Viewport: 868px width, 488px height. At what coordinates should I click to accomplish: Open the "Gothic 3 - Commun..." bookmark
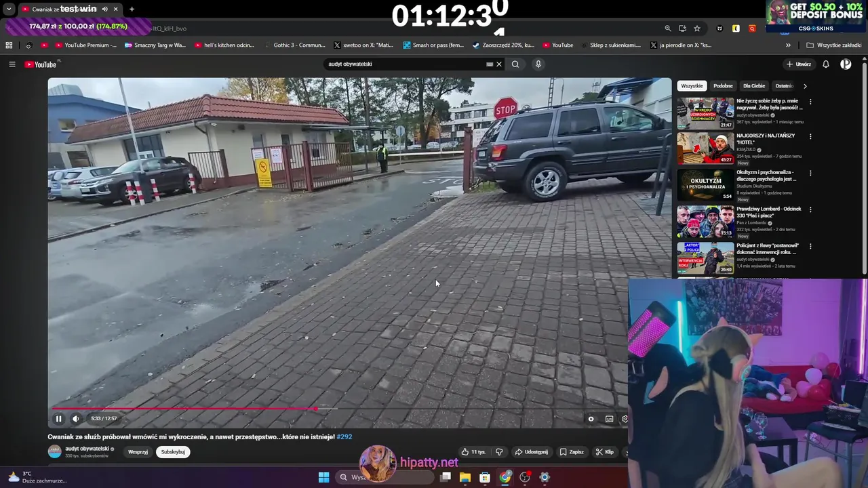[x=294, y=45]
